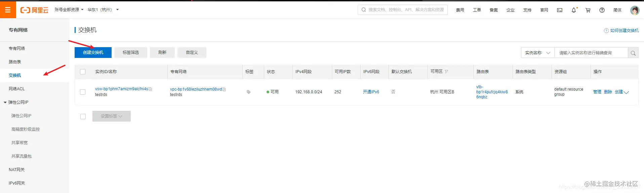This screenshot has height=193, width=644.
Task: Open the 实例名称 search type dropdown
Action: click(537, 53)
